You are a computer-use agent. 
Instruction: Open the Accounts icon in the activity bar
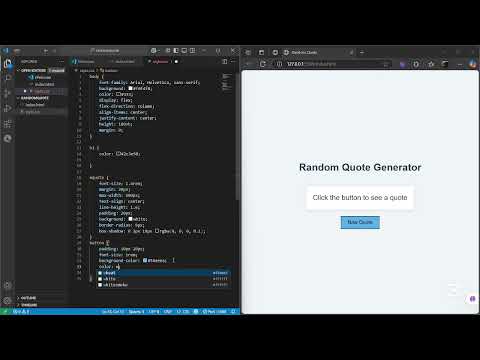tap(7, 286)
